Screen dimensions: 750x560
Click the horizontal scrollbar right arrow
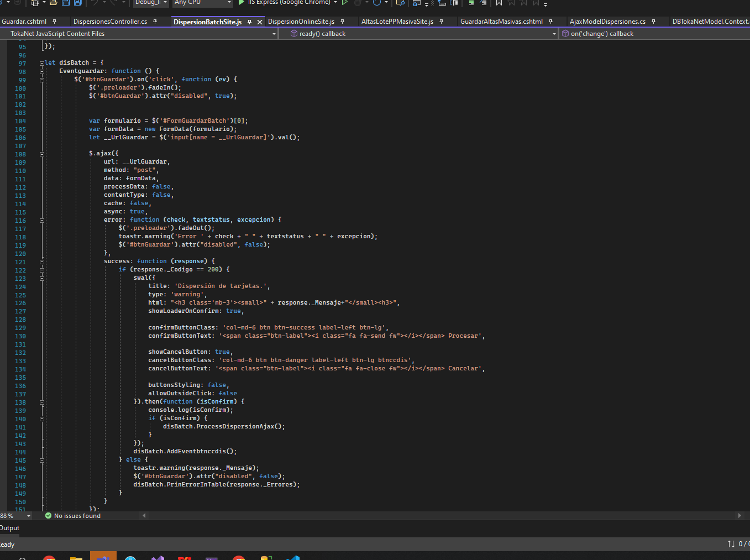(x=739, y=516)
